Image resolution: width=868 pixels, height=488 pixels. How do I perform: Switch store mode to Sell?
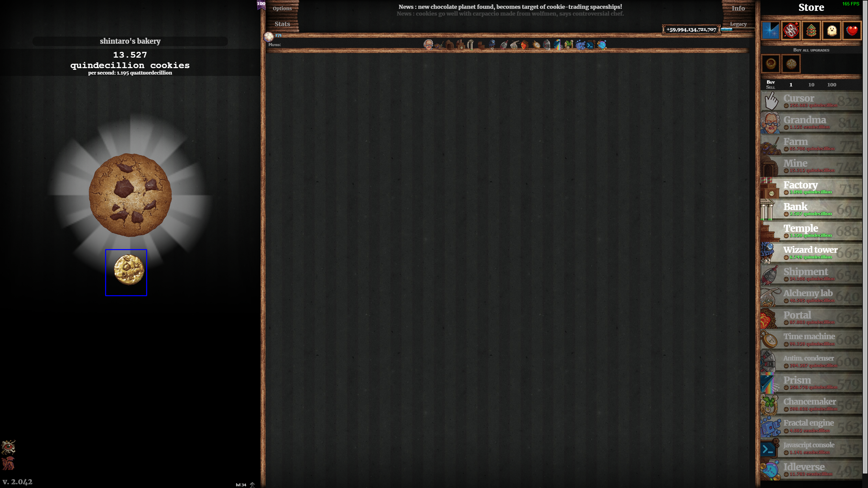pos(770,87)
